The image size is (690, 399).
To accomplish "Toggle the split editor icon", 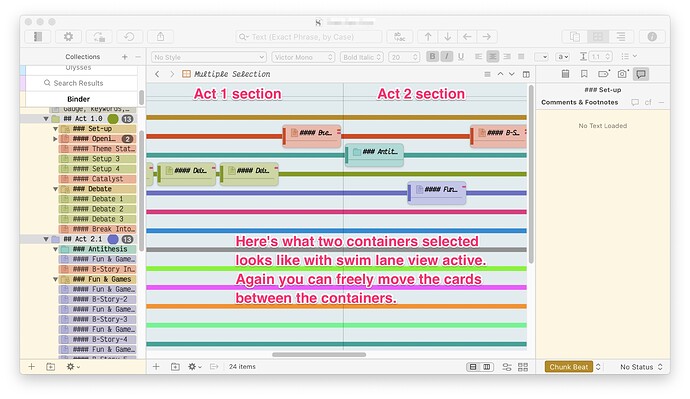I will (x=526, y=74).
